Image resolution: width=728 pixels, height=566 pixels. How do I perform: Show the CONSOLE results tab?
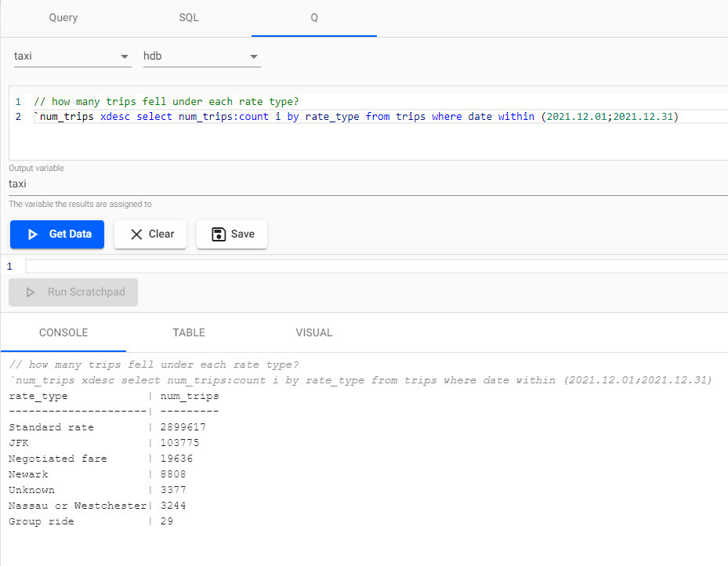point(63,332)
